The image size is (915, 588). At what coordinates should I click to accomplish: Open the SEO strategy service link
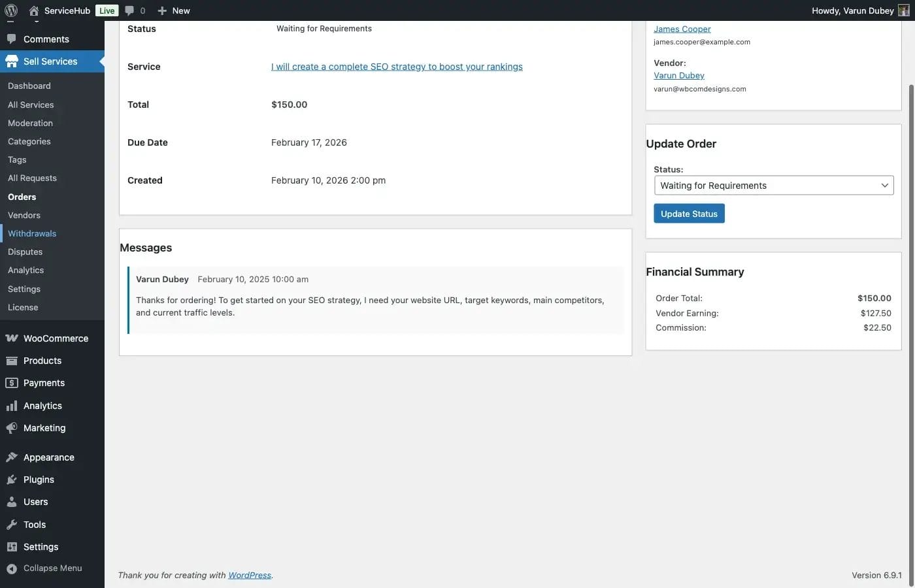point(397,66)
